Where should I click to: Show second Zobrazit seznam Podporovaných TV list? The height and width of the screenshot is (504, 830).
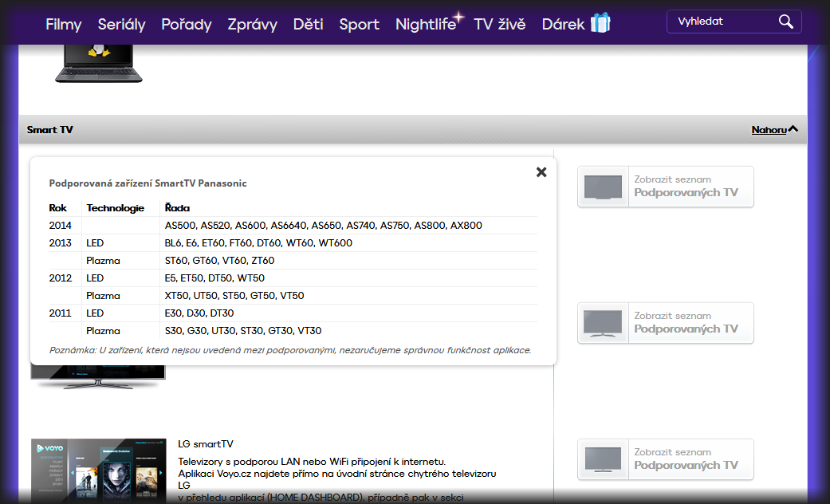click(666, 324)
